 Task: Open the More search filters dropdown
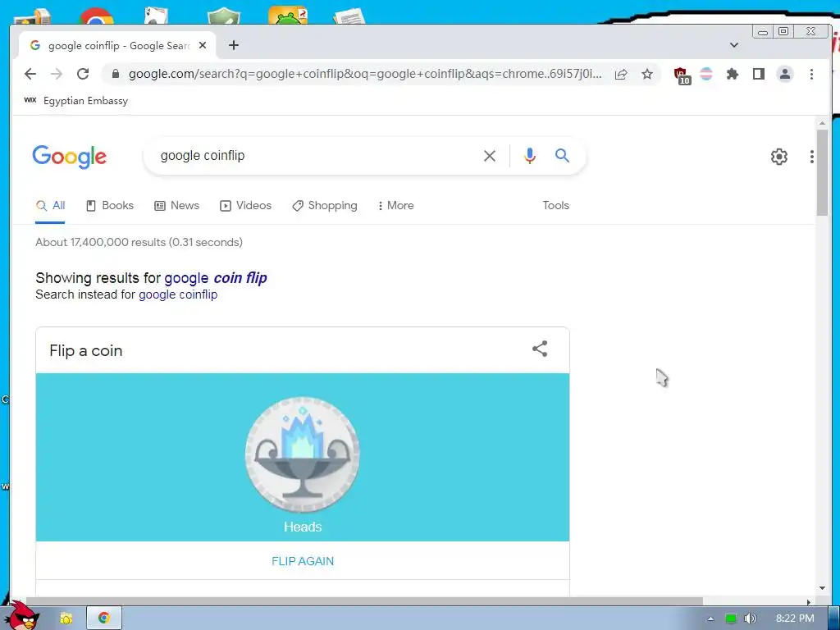395,206
